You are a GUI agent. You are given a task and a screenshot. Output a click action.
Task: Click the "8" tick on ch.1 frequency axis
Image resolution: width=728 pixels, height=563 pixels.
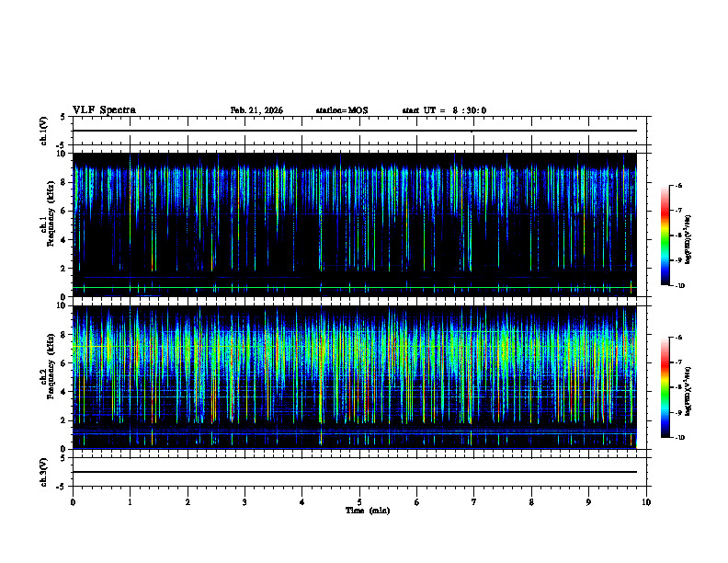point(63,182)
